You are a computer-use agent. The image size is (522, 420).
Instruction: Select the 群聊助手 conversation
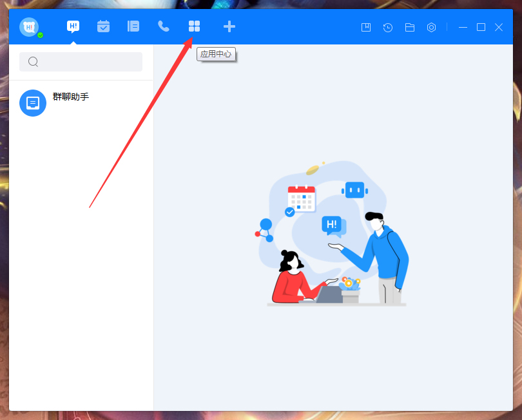(x=81, y=103)
